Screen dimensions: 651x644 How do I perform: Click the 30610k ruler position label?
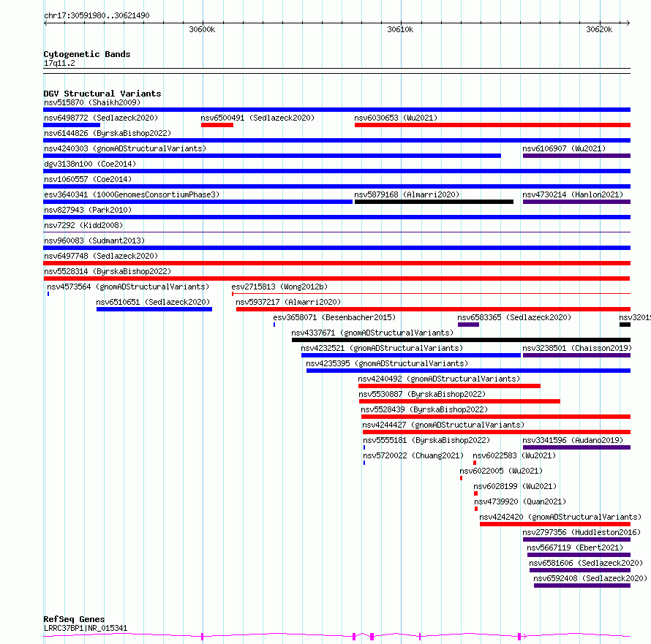(400, 29)
